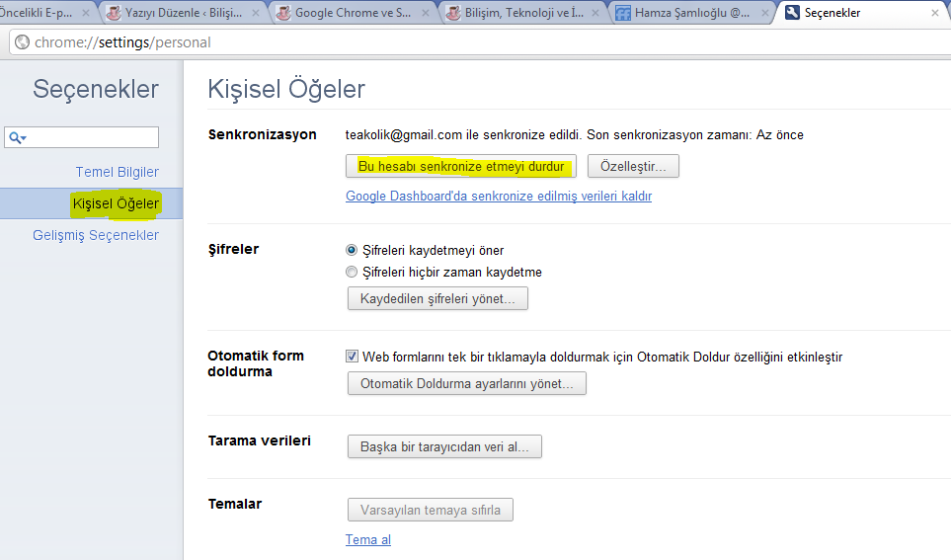
Task: Click favicon of Yazıyı Düzenle tab
Action: [x=114, y=13]
